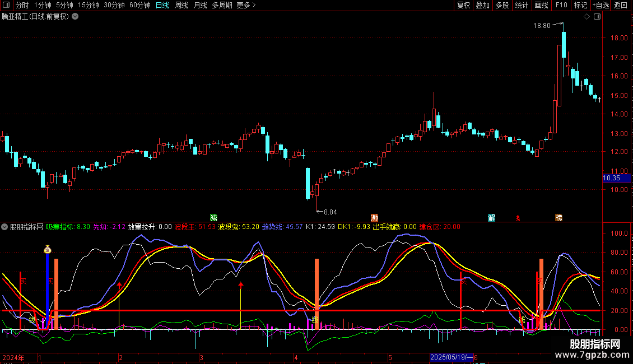The height and width of the screenshot is (364, 633).
Task: Click month 4 on the time axis
Action: click(296, 357)
